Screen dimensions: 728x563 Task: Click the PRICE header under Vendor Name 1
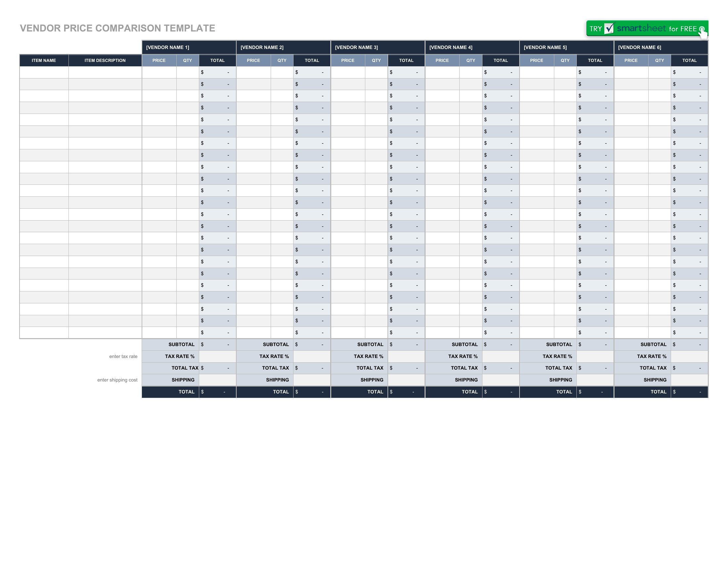coord(159,60)
